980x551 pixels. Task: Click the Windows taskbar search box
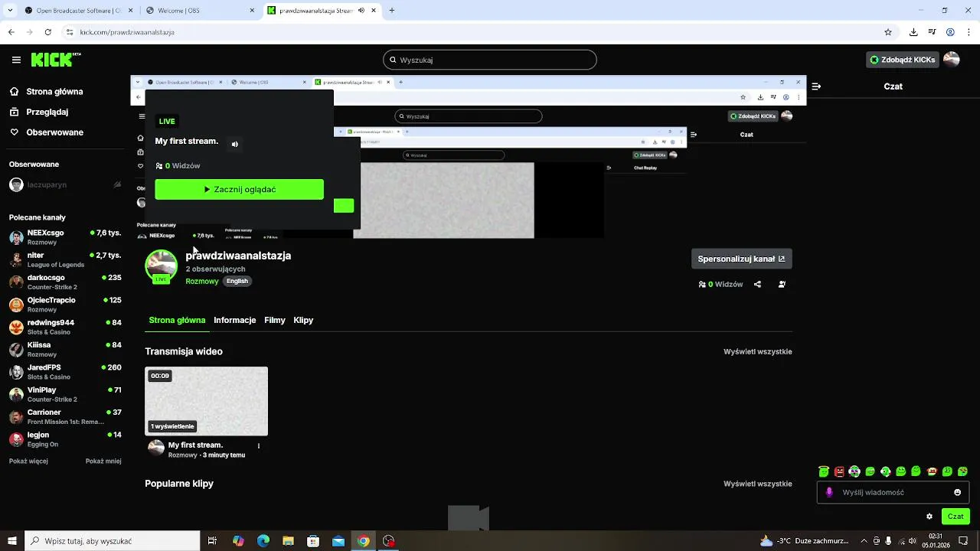[x=113, y=541]
